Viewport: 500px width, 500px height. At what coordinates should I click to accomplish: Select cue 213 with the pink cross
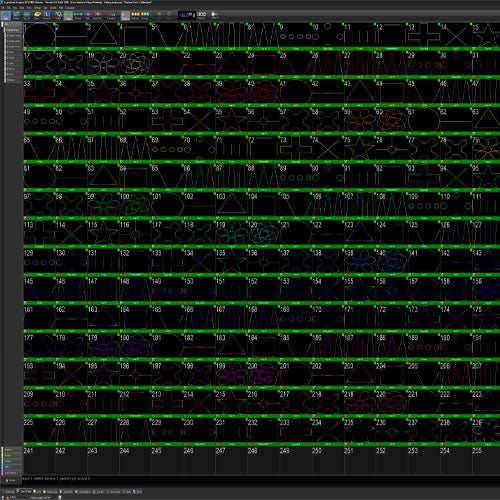[167, 404]
